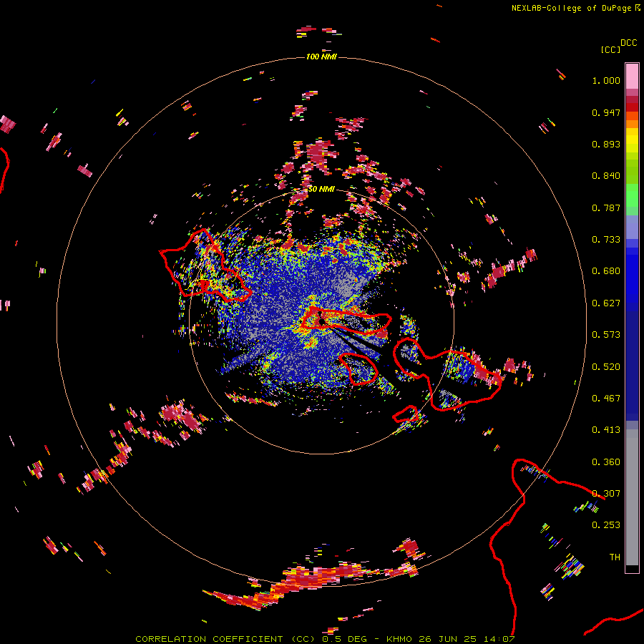644x644 pixels.
Task: Click the 0.5 DEG elevation text
Action: coord(345,639)
